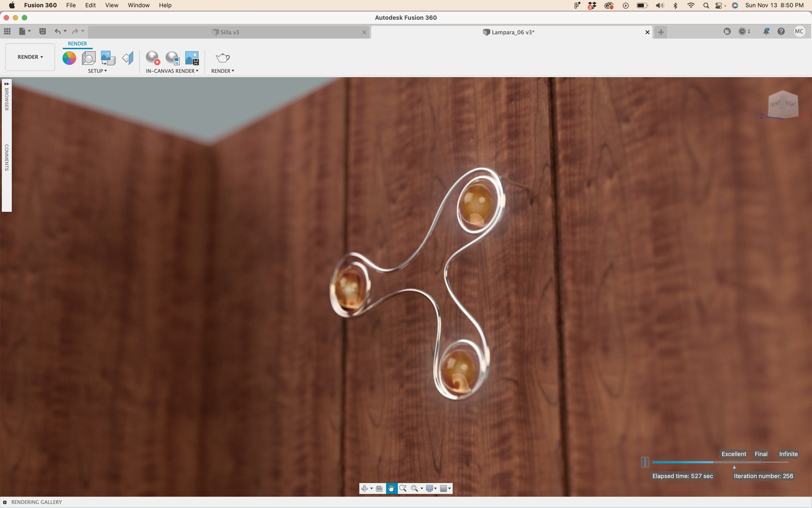This screenshot has width=812, height=508.
Task: Open the Data Panel grid icon
Action: coord(7,31)
